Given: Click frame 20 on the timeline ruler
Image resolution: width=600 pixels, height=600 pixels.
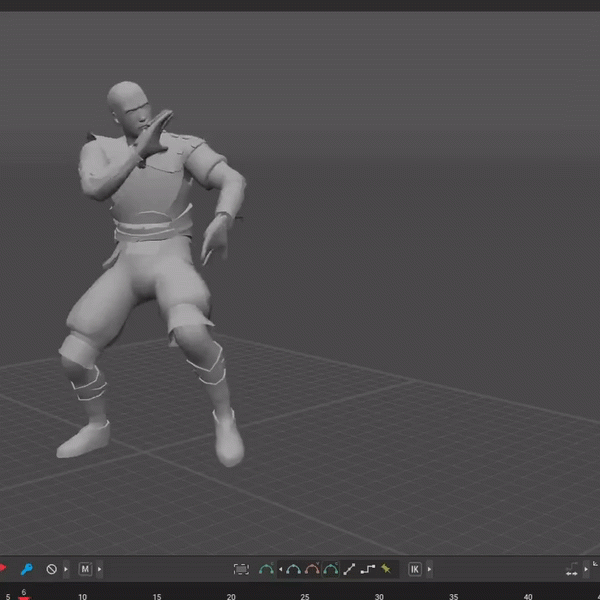Looking at the screenshot, I should pos(231,595).
